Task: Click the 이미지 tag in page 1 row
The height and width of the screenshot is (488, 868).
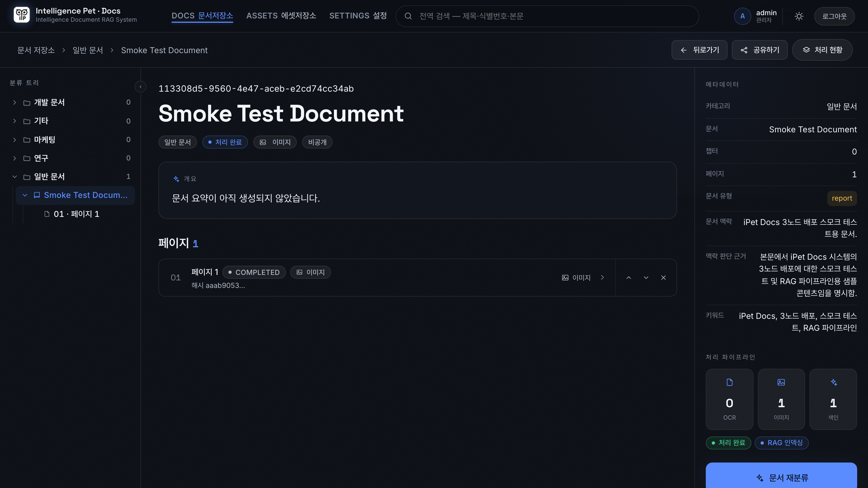Action: tap(310, 272)
